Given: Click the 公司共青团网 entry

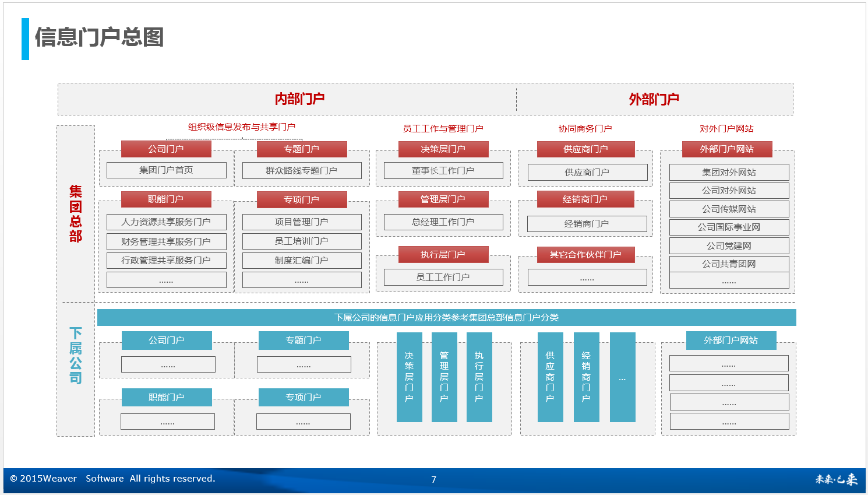Looking at the screenshot, I should click(729, 264).
